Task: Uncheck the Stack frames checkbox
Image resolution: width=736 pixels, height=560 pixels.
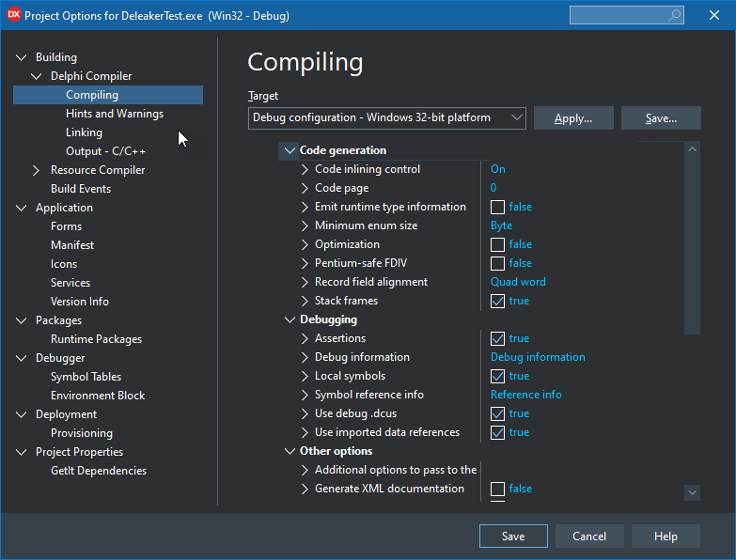Action: click(x=497, y=301)
